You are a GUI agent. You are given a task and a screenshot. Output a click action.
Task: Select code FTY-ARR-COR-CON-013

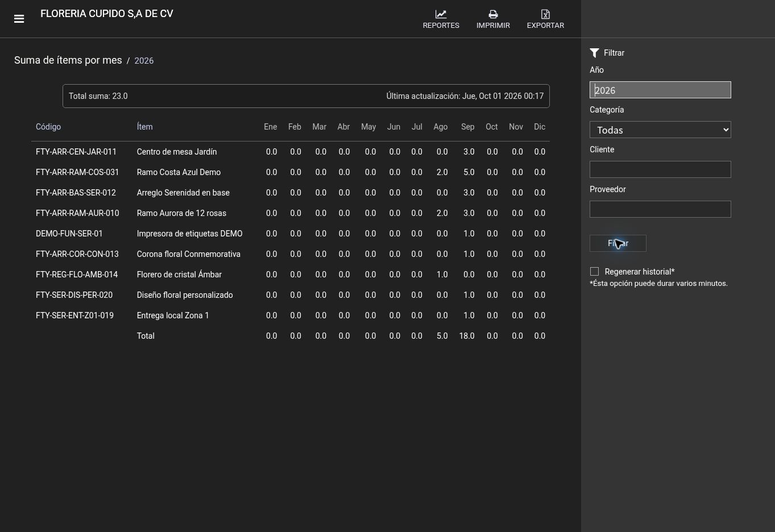(x=77, y=254)
